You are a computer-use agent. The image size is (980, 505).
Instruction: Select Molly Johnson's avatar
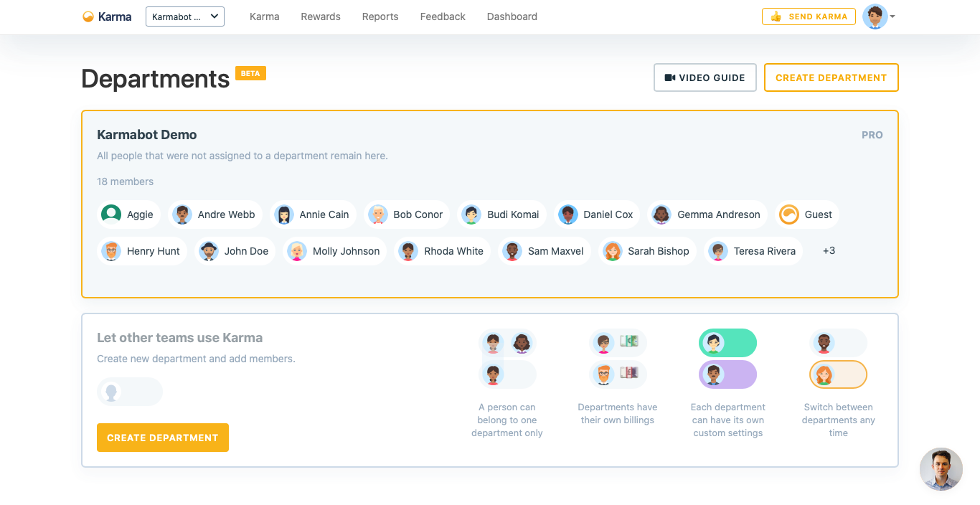pyautogui.click(x=297, y=251)
